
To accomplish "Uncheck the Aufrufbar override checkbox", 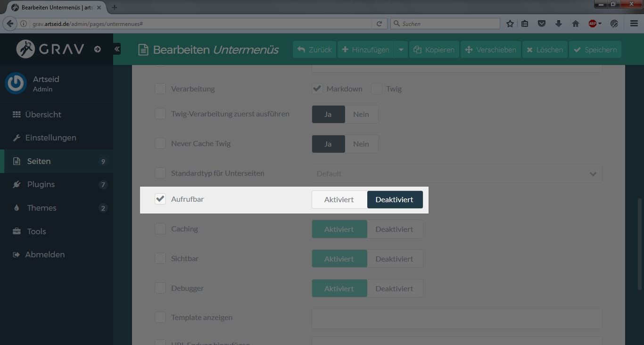I will click(x=160, y=199).
